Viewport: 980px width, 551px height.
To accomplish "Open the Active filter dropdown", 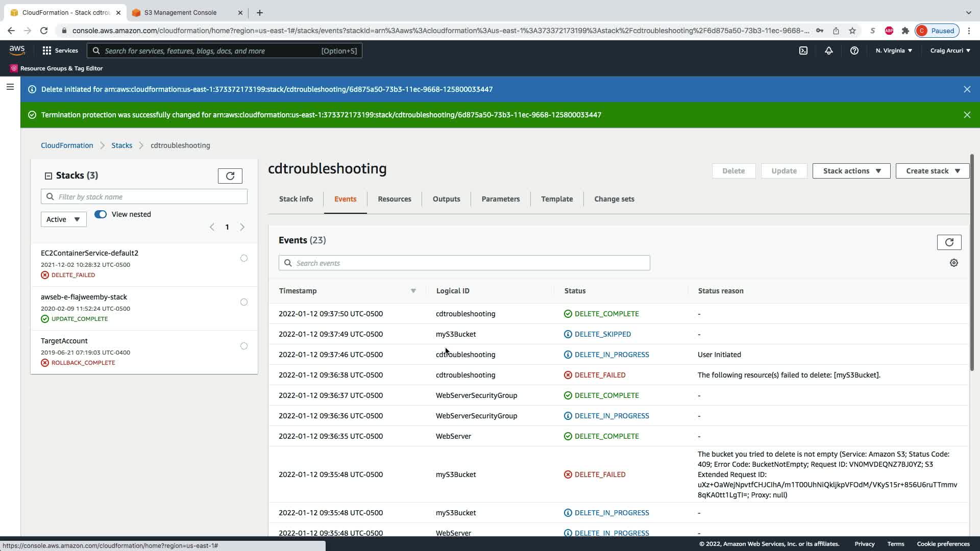I will tap(63, 219).
